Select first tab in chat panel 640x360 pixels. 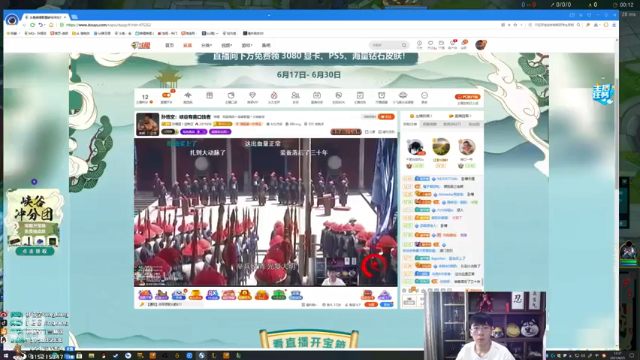coord(410,124)
